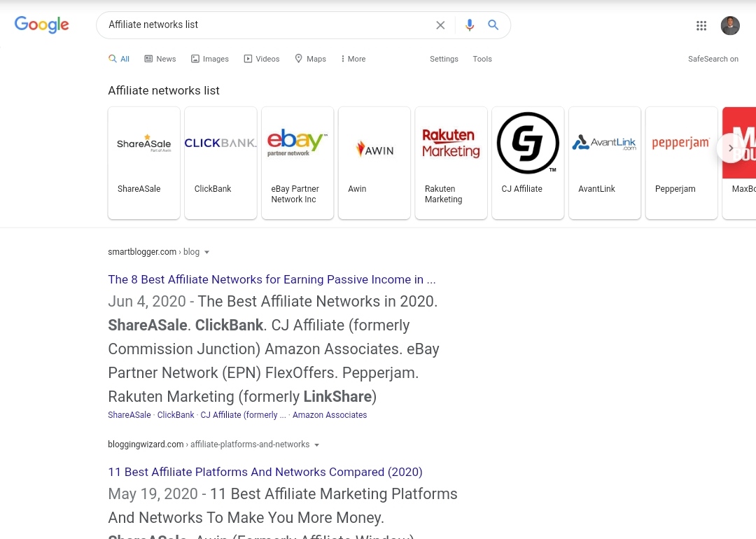Image resolution: width=756 pixels, height=539 pixels.
Task: Open the '11 Best Affiliate Platforms' link
Action: pos(265,472)
